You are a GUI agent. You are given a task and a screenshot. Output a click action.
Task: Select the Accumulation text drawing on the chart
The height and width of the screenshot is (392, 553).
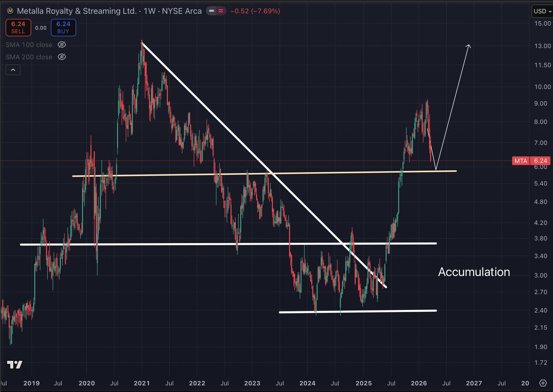coord(474,272)
